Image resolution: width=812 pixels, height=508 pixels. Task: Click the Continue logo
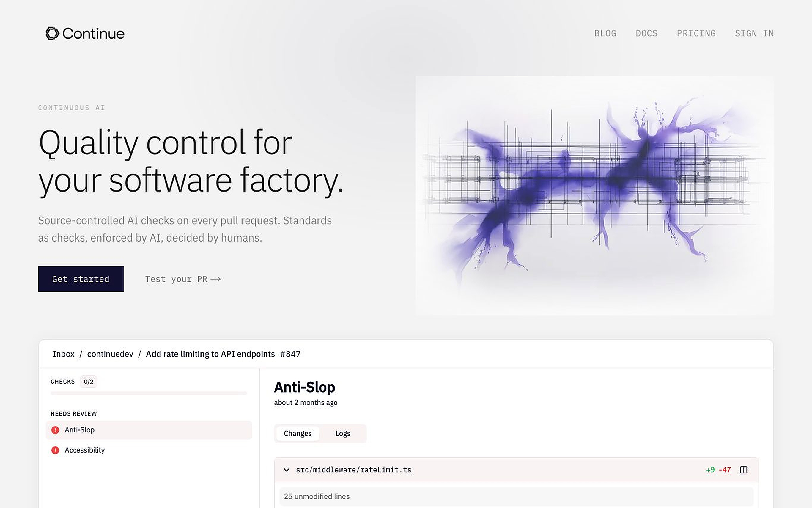[85, 33]
